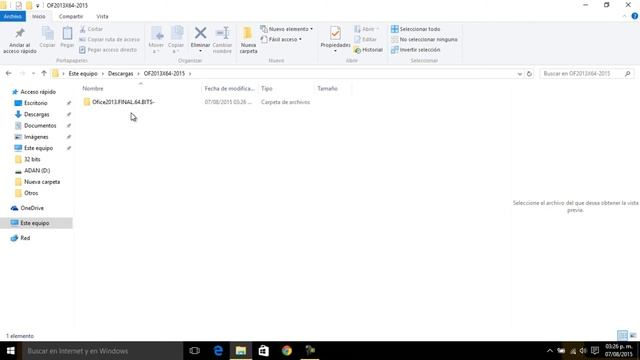Image resolution: width=640 pixels, height=360 pixels.
Task: Open Nueva carpeta in the sidebar
Action: point(37,182)
